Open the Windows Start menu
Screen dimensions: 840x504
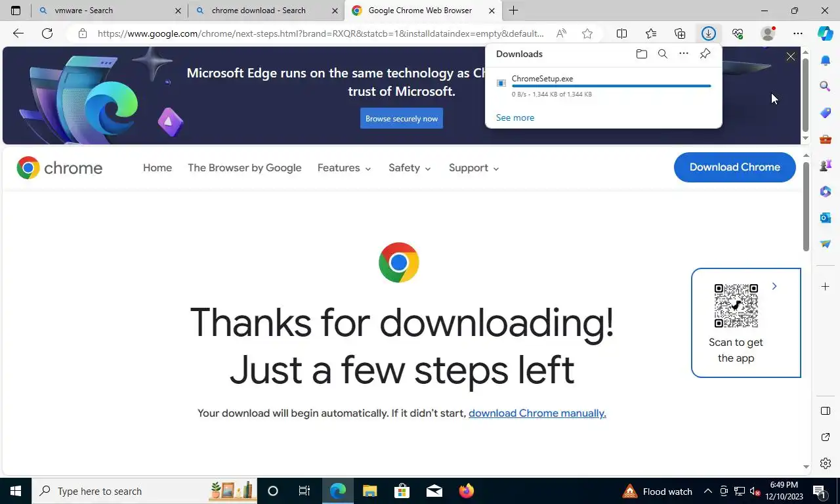16,491
